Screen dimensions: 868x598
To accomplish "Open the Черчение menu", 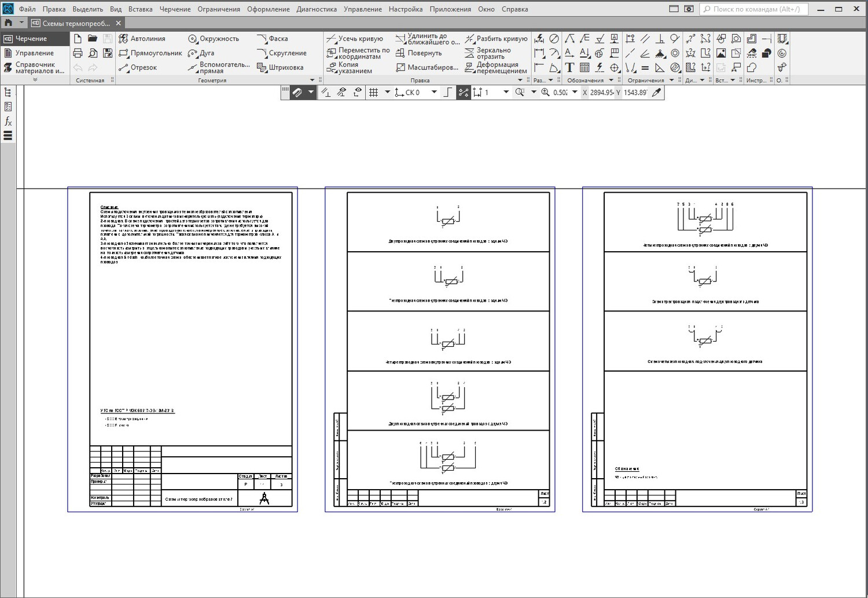I will [175, 9].
